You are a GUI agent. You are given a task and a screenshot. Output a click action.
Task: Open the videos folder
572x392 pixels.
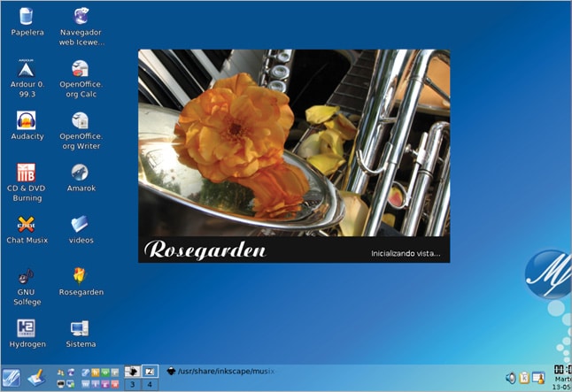click(81, 229)
